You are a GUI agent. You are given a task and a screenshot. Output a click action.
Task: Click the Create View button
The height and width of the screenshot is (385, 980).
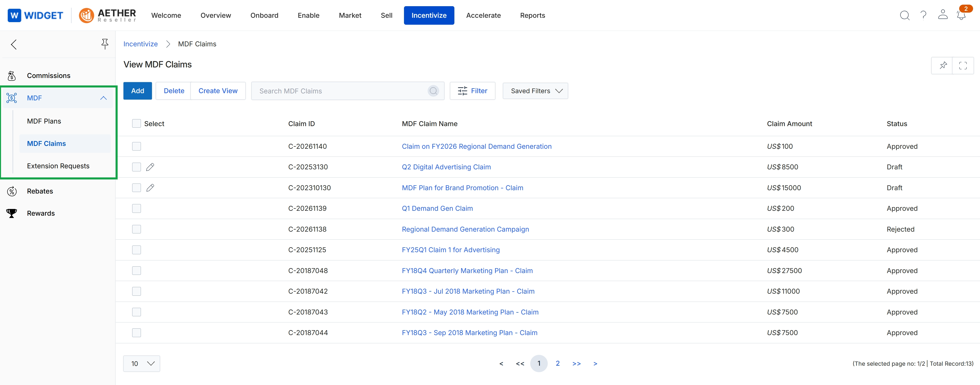point(218,91)
